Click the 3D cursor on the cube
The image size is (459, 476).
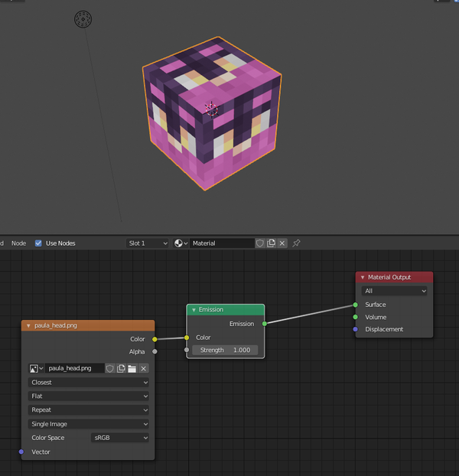(x=211, y=109)
